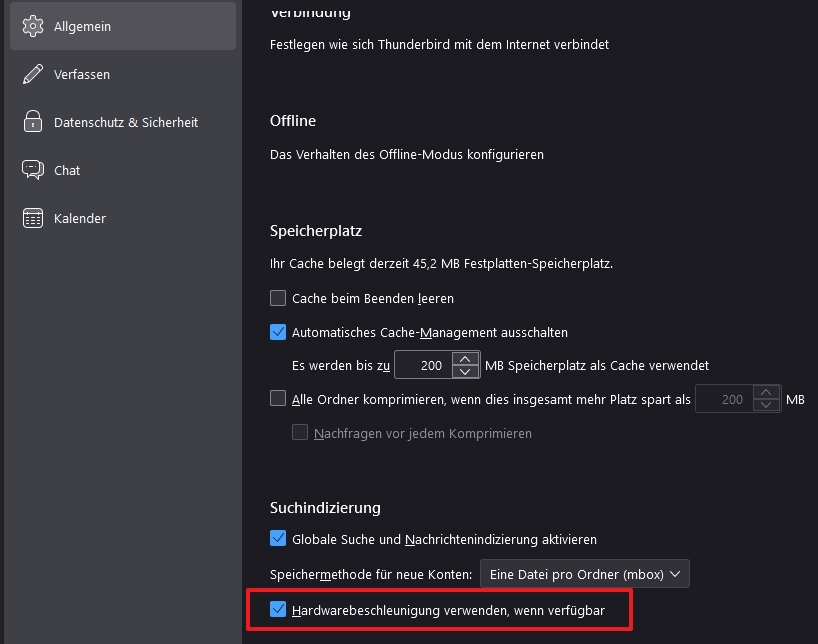Uncheck Automatisches Cache-Management ausschalten

point(278,332)
